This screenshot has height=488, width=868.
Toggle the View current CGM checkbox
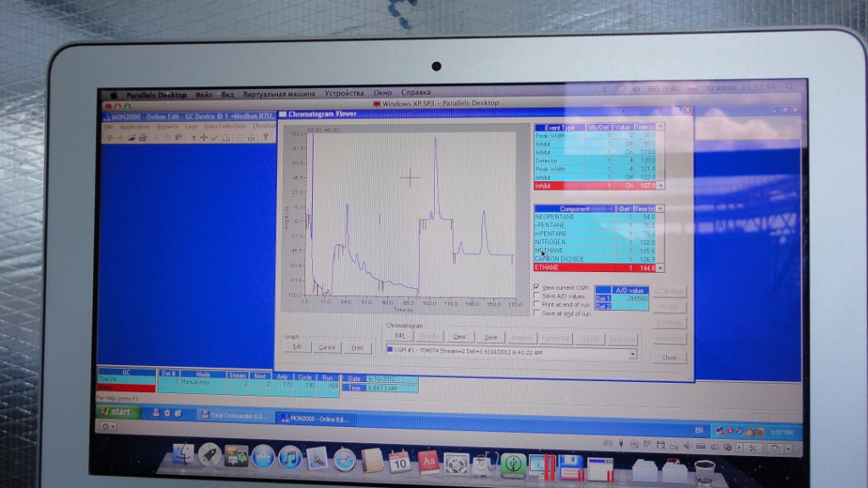(537, 287)
